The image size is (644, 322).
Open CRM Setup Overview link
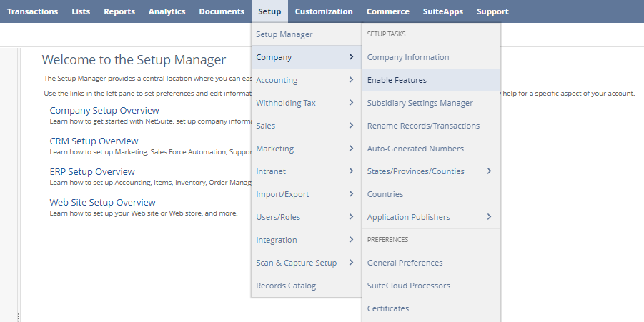(x=94, y=141)
